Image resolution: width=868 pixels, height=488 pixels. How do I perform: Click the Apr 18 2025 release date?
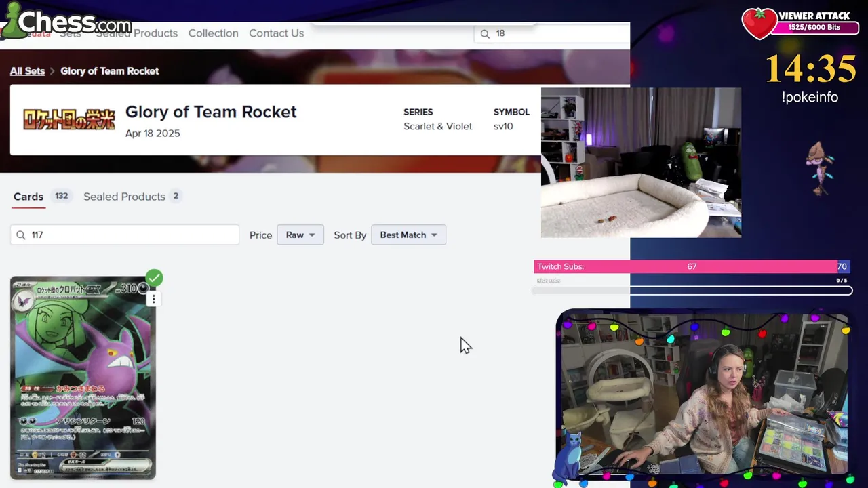click(x=153, y=134)
